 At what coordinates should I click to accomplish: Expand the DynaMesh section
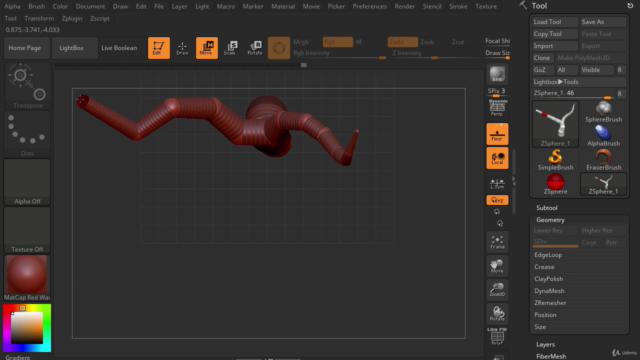pyautogui.click(x=549, y=291)
